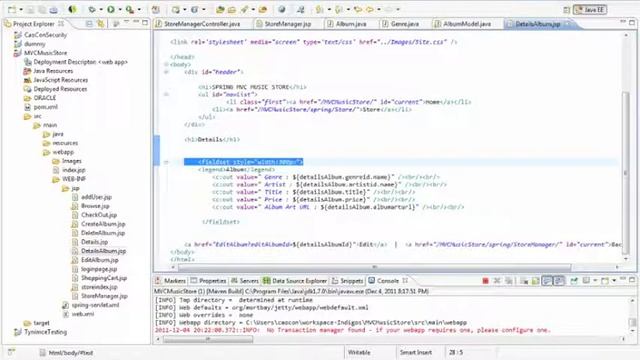The image size is (640, 360).
Task: Toggle Scroll Lock in the Console
Action: point(535,281)
